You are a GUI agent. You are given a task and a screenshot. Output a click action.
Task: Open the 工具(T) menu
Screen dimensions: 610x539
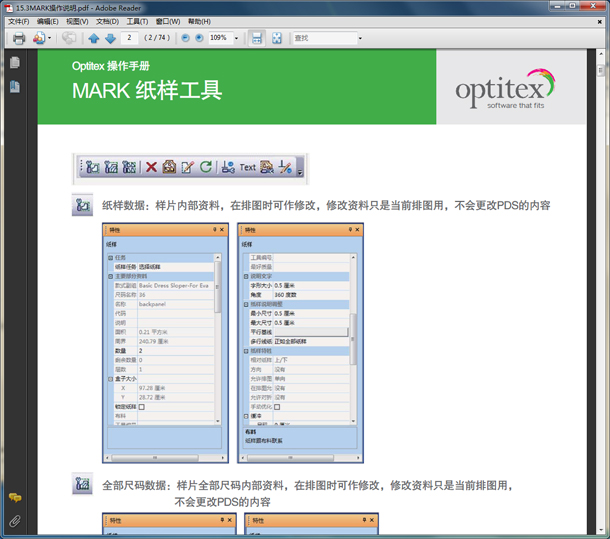pos(137,21)
